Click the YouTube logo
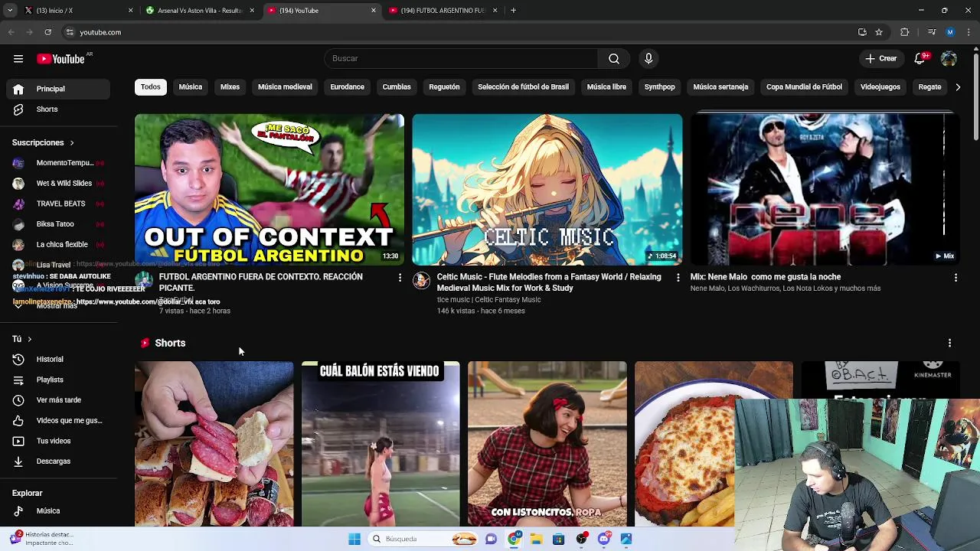This screenshot has width=980, height=551. tap(61, 59)
